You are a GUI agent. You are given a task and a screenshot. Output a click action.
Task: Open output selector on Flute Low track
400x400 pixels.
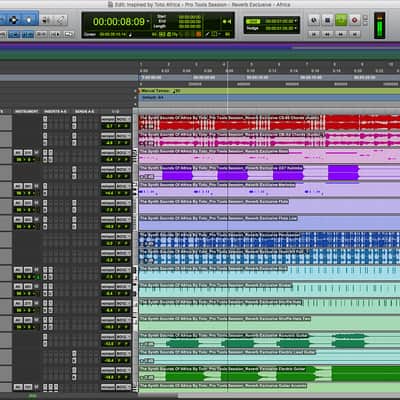point(123,220)
